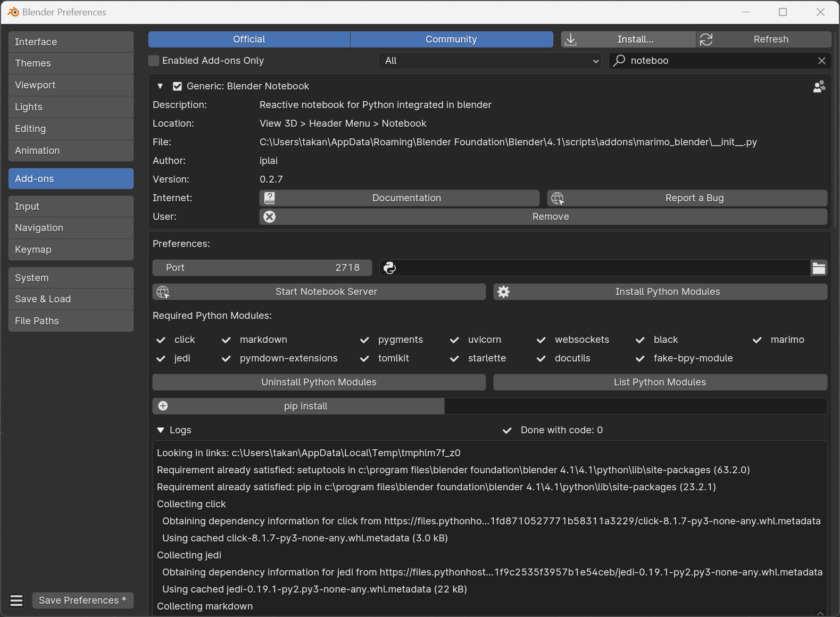Click Uninstall Python Modules
Screen dimensions: 840x617
pyautogui.click(x=319, y=382)
